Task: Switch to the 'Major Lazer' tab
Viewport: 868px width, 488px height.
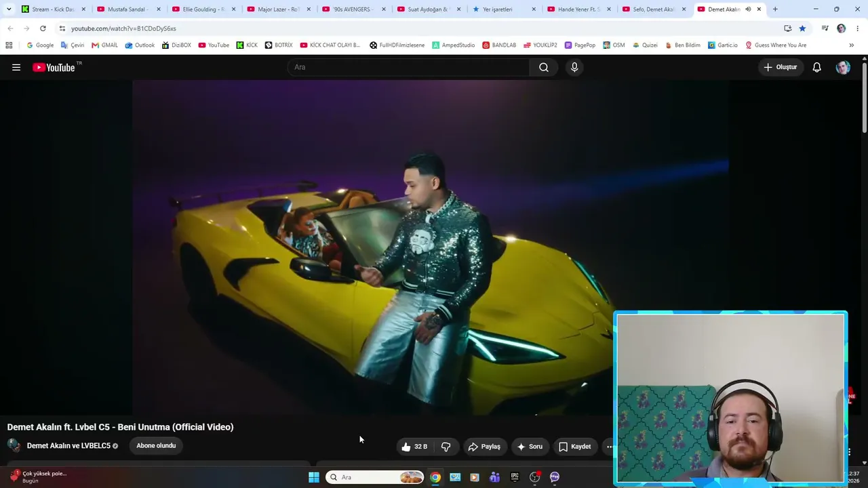Action: coord(278,9)
